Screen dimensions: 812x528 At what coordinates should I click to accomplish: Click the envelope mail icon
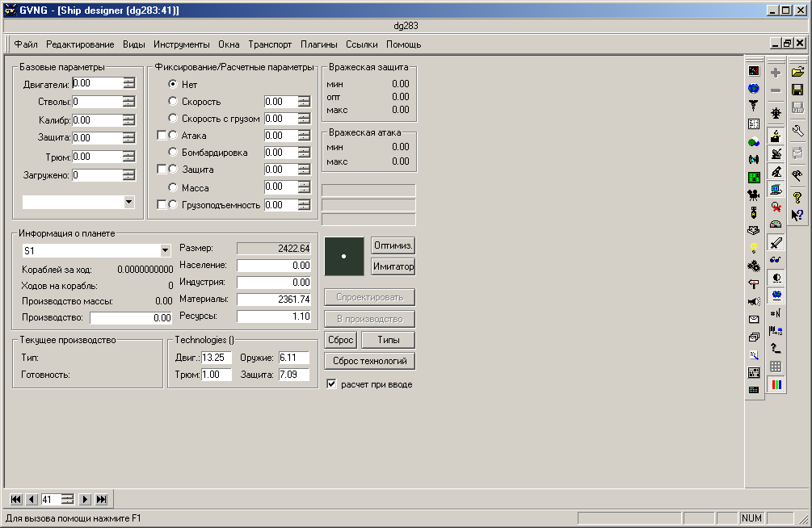coord(754,319)
